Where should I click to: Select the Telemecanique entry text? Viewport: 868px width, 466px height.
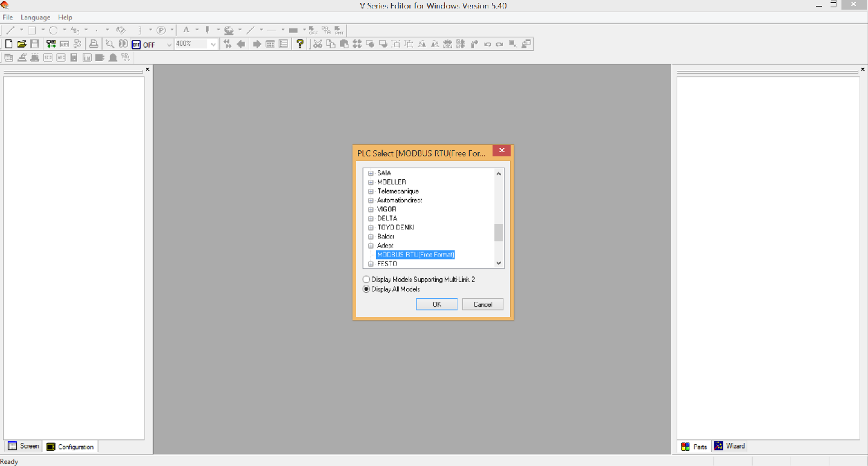[x=398, y=191]
